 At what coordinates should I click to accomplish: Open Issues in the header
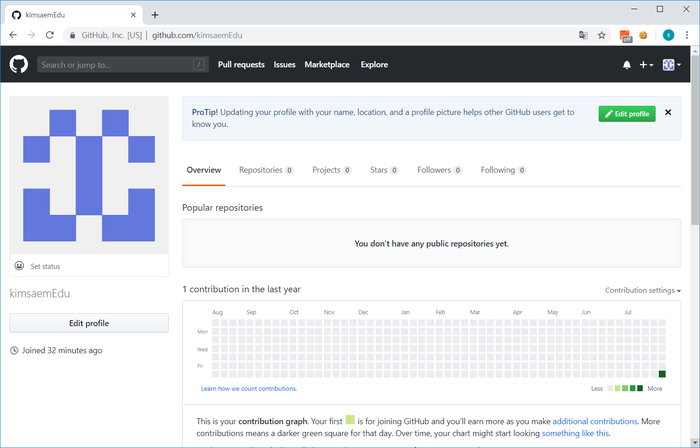pos(284,65)
